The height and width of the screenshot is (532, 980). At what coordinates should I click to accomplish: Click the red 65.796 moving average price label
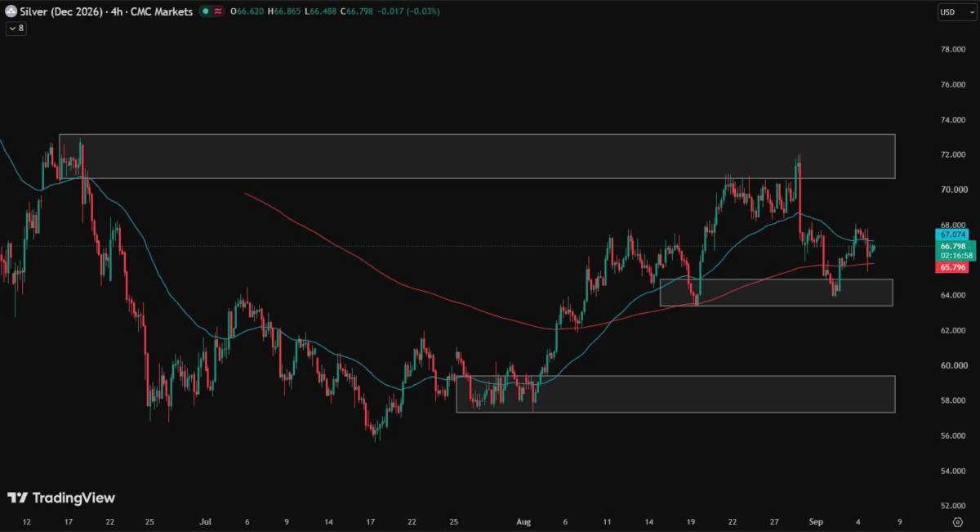pyautogui.click(x=952, y=267)
